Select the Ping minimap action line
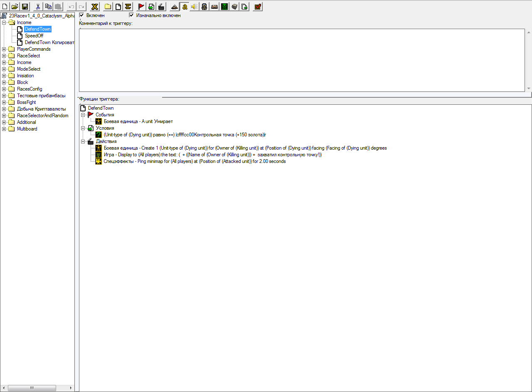This screenshot has height=392, width=532. click(195, 161)
